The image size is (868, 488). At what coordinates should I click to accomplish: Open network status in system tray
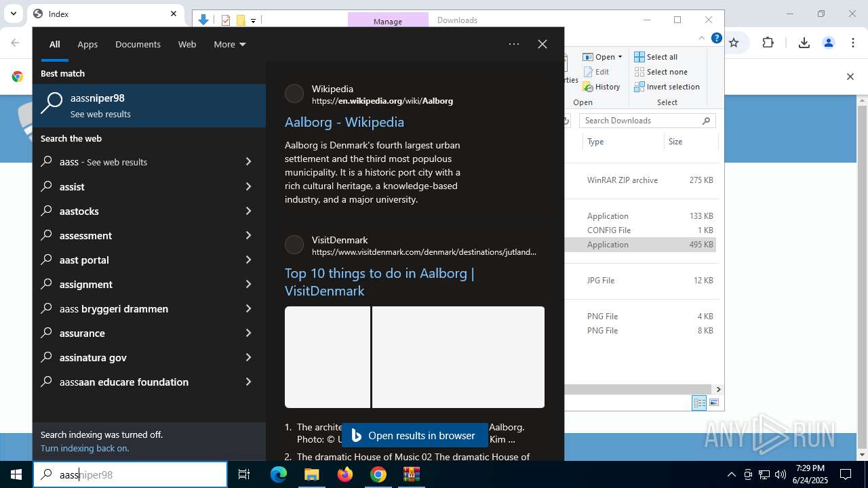tap(764, 474)
